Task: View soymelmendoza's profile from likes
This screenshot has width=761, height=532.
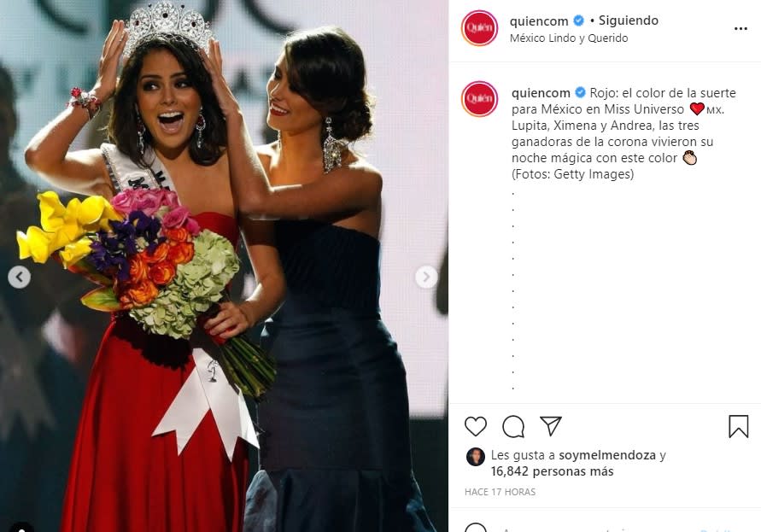Action: [607, 455]
